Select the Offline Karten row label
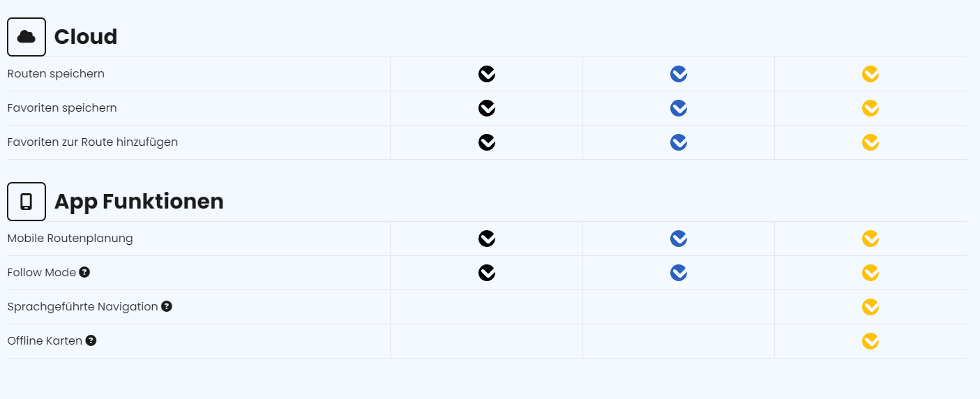This screenshot has width=980, height=399. pos(45,341)
